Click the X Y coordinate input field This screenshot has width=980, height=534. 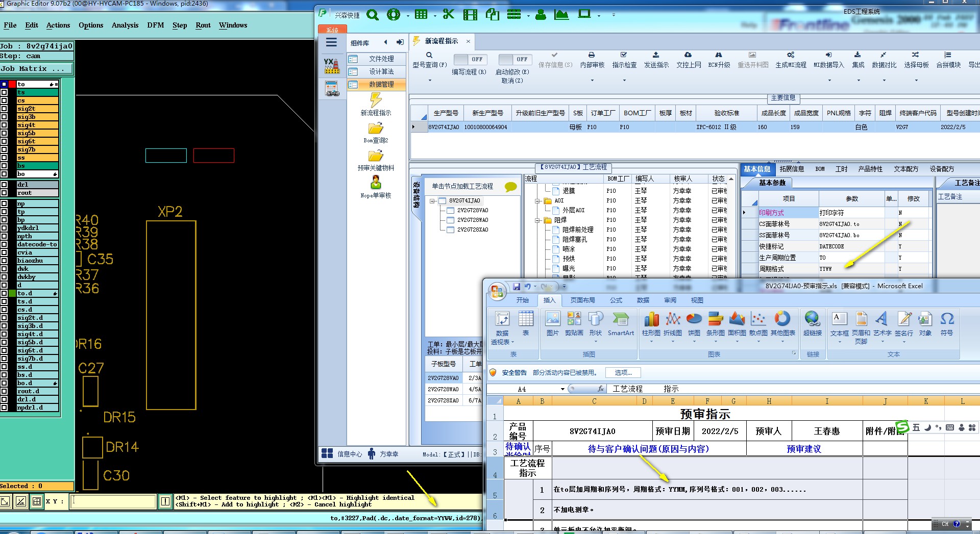(113, 501)
